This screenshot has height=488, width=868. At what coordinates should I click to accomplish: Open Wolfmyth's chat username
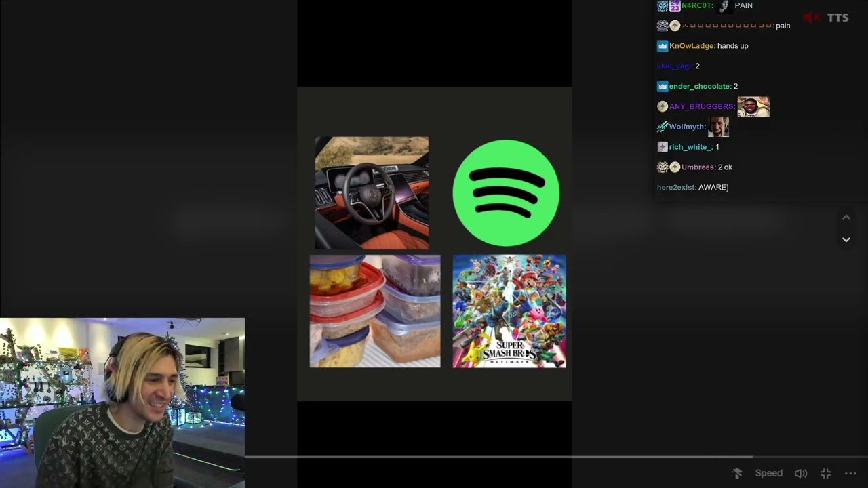click(688, 127)
